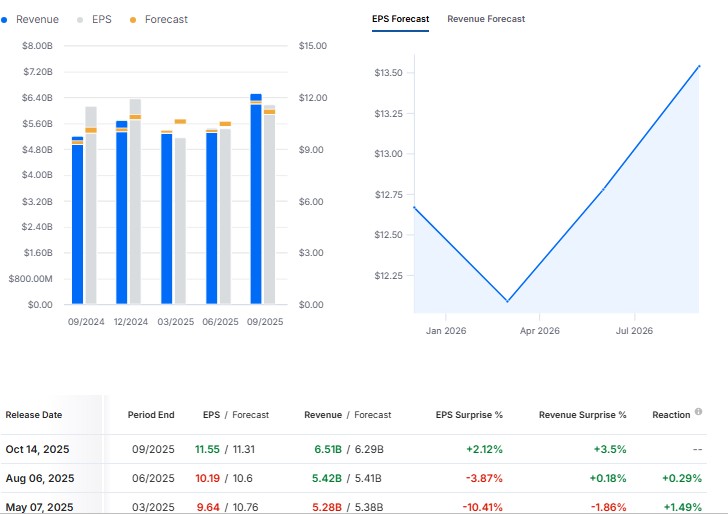Select the EPS Forecast tab
Image resolution: width=728 pixels, height=514 pixels.
coord(400,19)
